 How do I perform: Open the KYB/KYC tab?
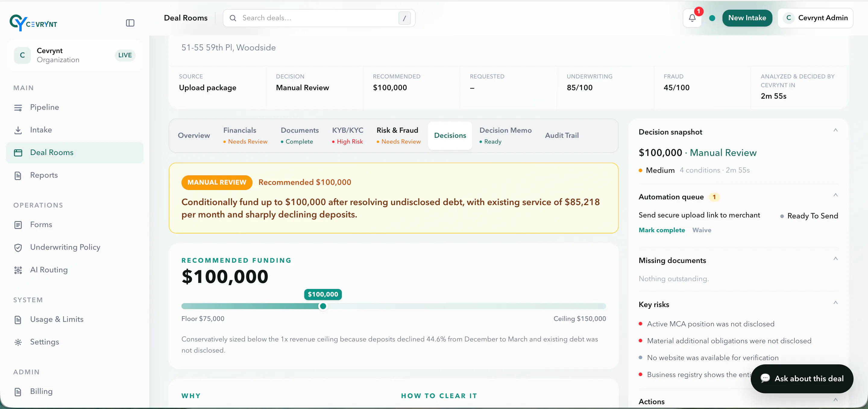[348, 135]
